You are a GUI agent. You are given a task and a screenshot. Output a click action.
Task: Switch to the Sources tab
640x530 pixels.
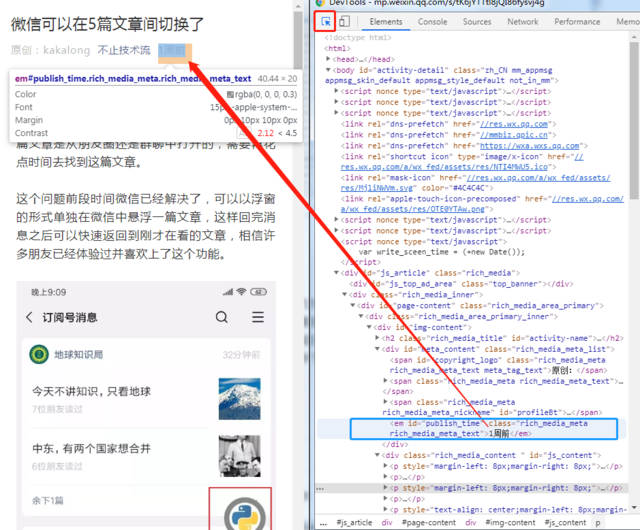click(477, 22)
